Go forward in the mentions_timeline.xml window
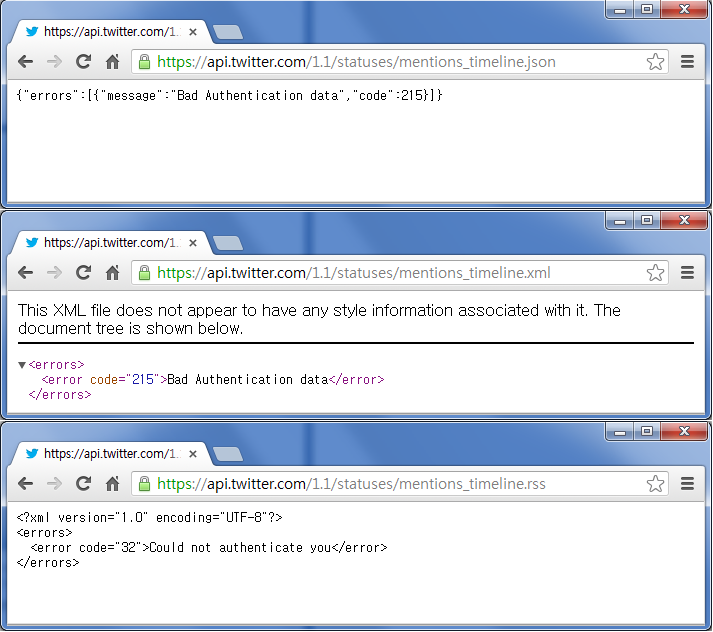 [54, 272]
